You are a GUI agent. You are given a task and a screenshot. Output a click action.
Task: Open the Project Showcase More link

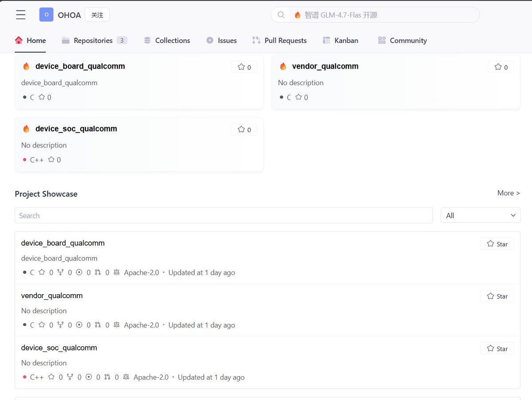click(x=509, y=193)
